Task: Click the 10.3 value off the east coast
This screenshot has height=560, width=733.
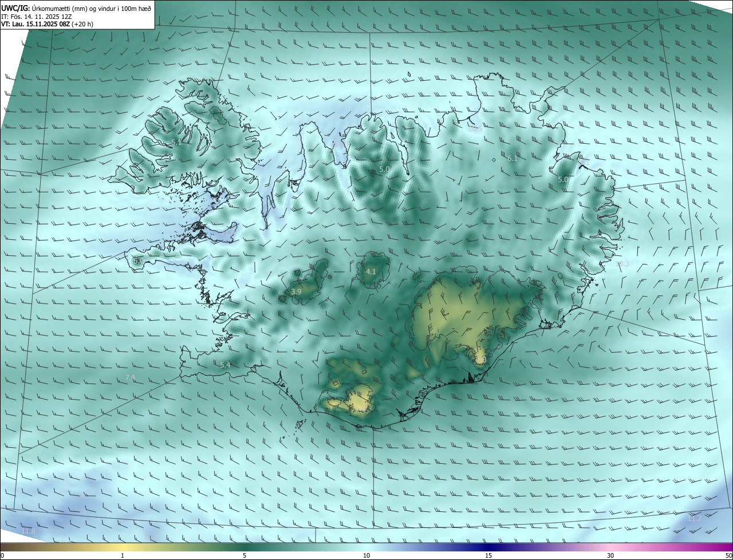Action: (x=622, y=264)
